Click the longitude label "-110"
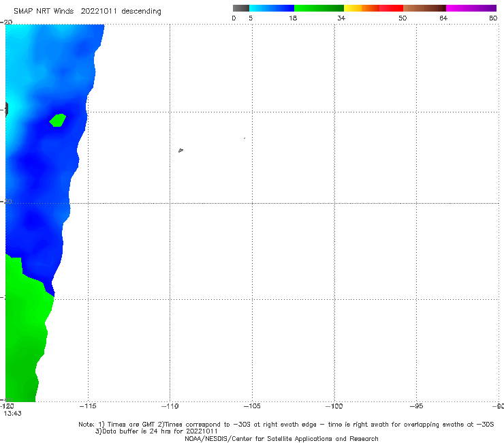This screenshot has height=443, width=504. pyautogui.click(x=170, y=406)
